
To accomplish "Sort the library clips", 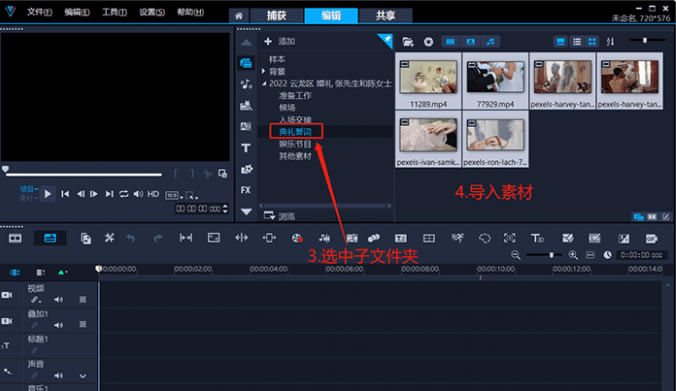I will point(610,42).
